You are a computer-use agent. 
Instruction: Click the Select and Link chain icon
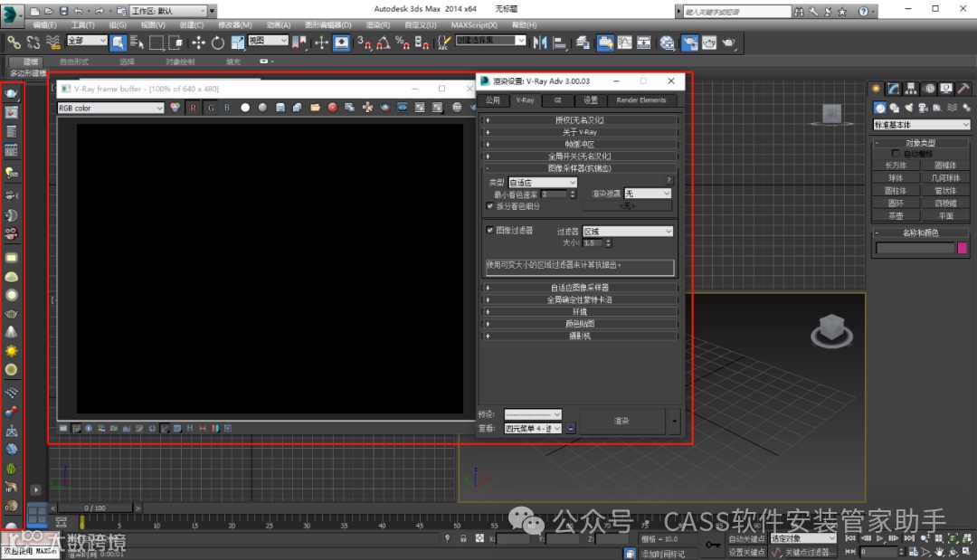[x=14, y=43]
